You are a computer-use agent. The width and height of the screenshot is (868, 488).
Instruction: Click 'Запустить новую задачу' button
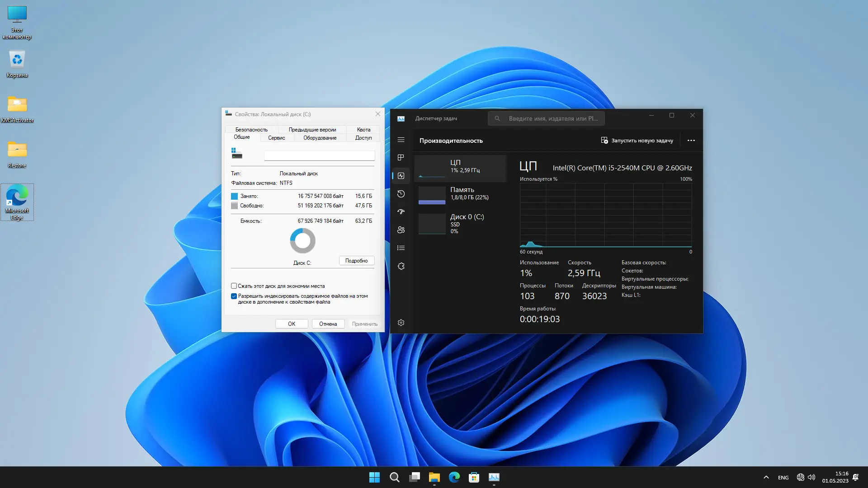[x=637, y=141]
